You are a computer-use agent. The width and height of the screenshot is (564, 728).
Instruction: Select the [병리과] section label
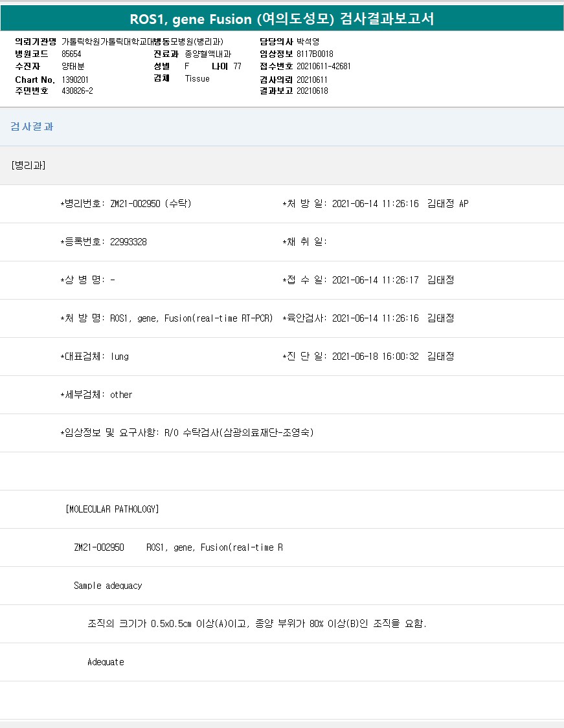click(x=28, y=165)
